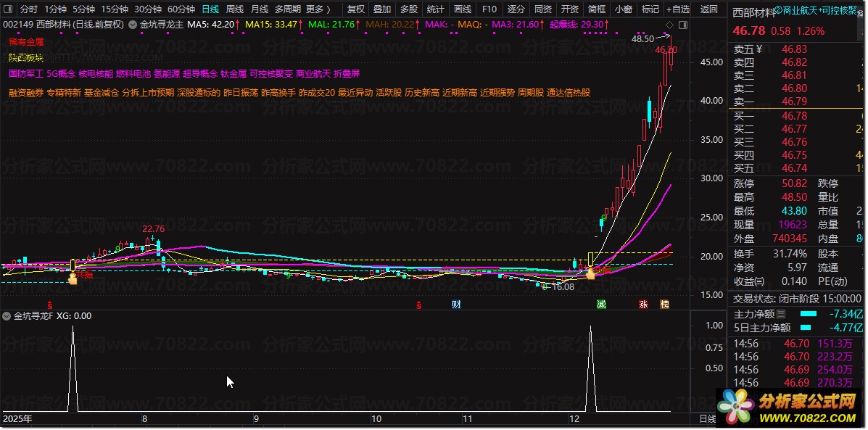Open the 画线 drawing tools
This screenshot has width=868, height=430.
tap(462, 9)
